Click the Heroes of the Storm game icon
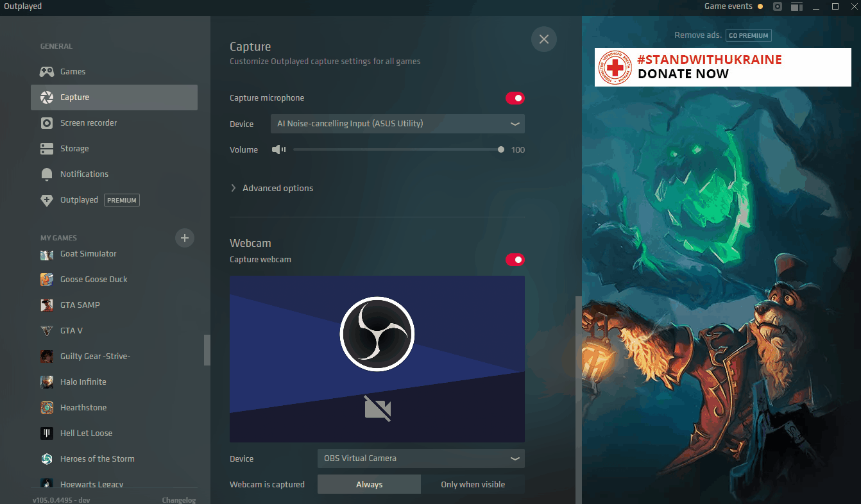Screen dimensions: 861x504 47,459
